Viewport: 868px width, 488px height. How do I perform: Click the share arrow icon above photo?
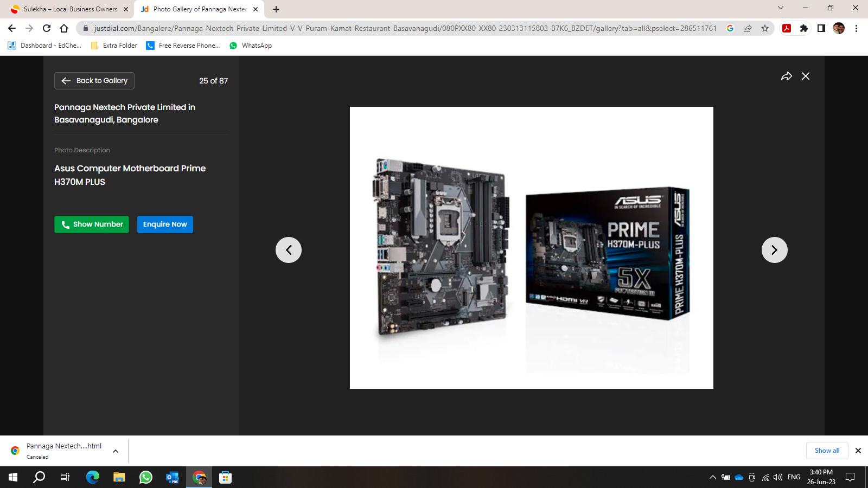point(786,76)
